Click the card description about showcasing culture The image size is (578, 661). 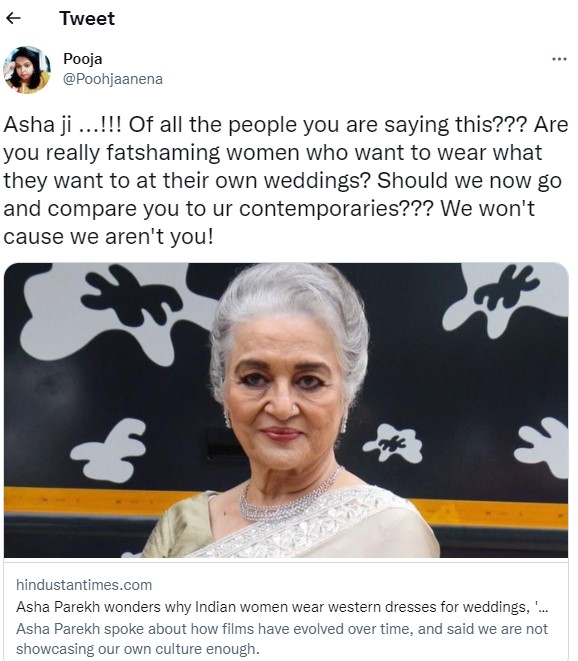point(282,639)
